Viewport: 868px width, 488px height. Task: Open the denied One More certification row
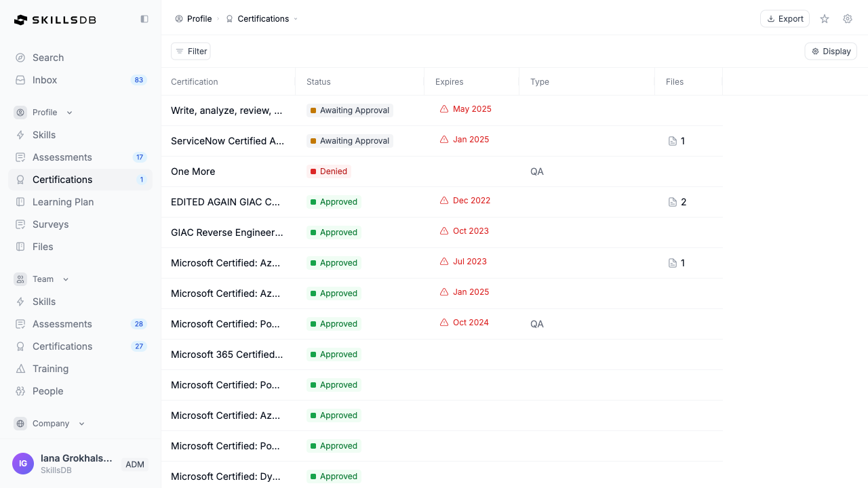point(193,171)
